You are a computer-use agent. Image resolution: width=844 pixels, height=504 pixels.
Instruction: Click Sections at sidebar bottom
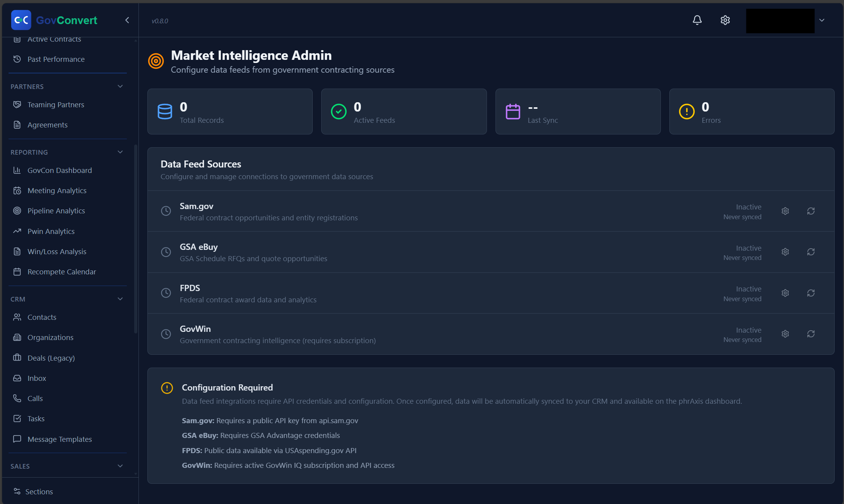tap(39, 492)
